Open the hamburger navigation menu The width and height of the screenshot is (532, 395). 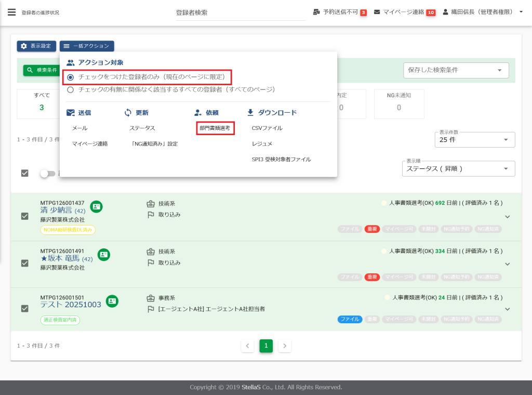tap(11, 12)
